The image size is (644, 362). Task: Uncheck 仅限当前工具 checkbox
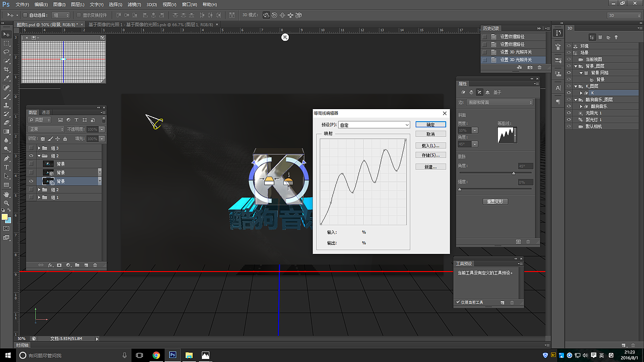coord(457,302)
